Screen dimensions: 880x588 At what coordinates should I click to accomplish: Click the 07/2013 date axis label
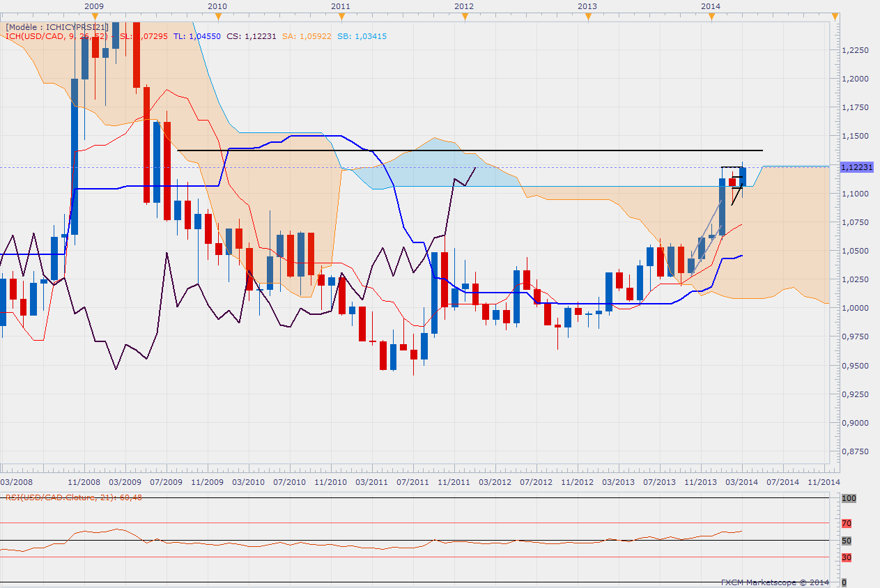[x=660, y=482]
